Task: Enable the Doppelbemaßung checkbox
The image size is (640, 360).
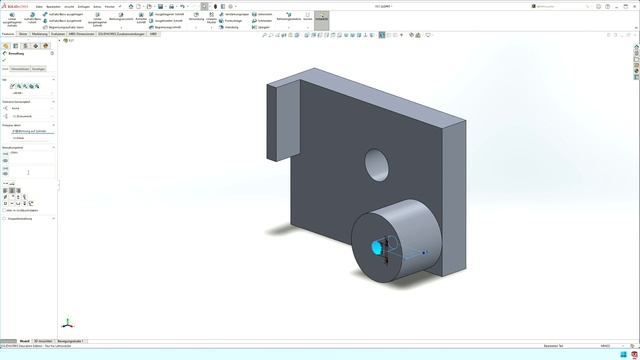Action: click(4, 219)
